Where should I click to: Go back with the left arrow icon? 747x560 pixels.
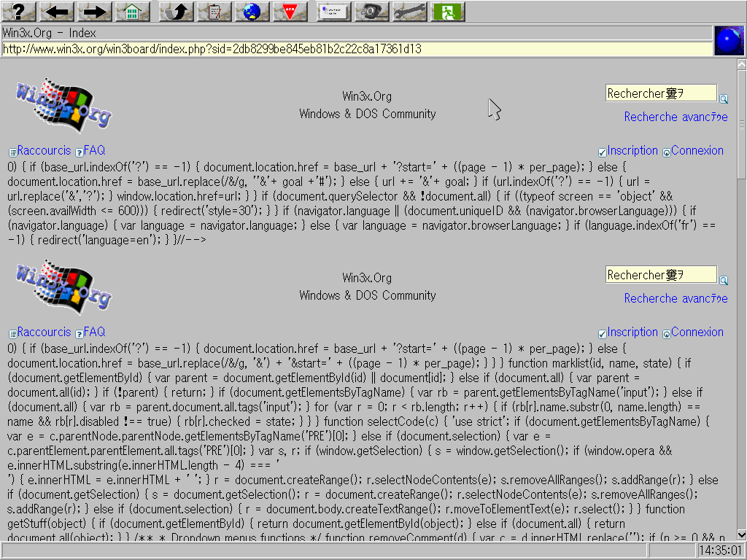[x=57, y=11]
